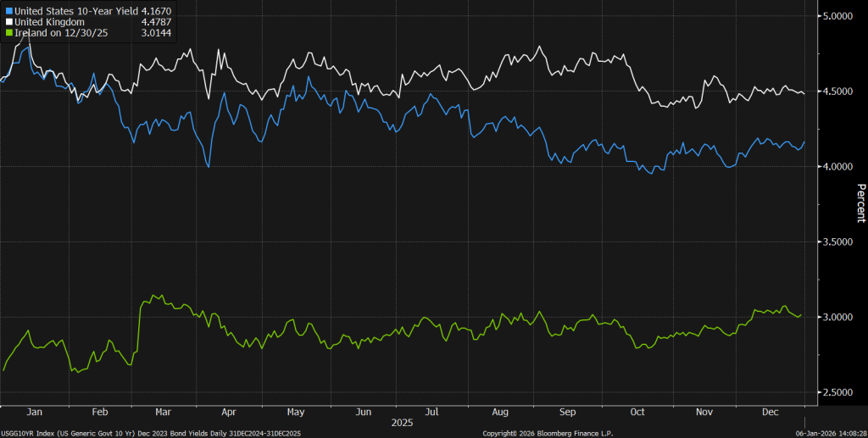Select the Dec label on time axis
This screenshot has height=438, width=868.
click(771, 411)
